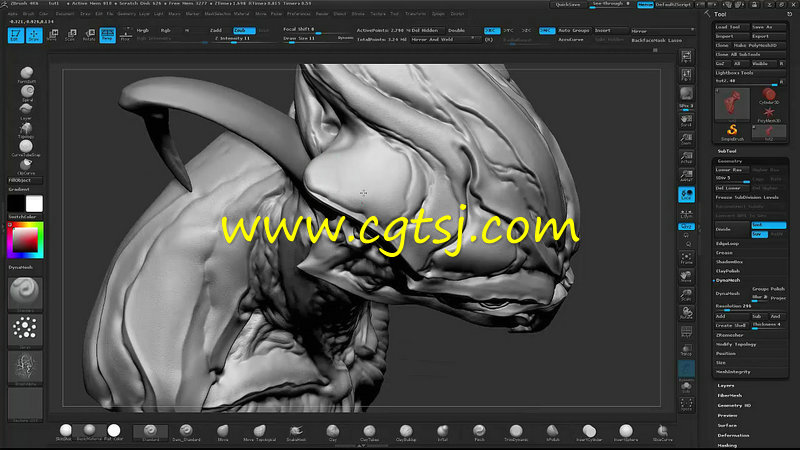Switch to the Scale transform icon in top shelf
This screenshot has width=800, height=450.
[x=70, y=35]
